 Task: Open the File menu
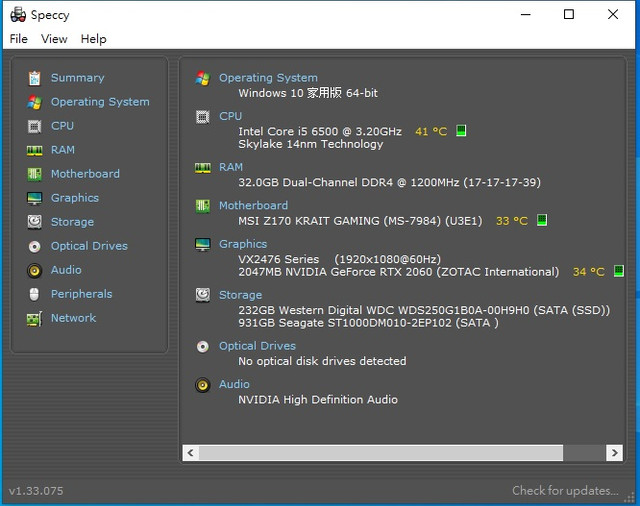pyautogui.click(x=19, y=39)
